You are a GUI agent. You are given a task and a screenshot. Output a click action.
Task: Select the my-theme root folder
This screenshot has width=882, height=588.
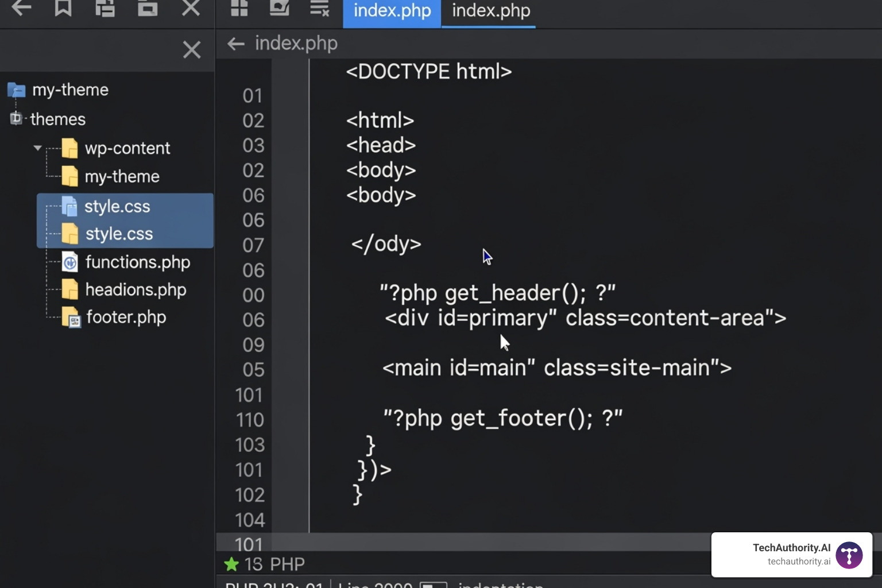[x=70, y=90]
